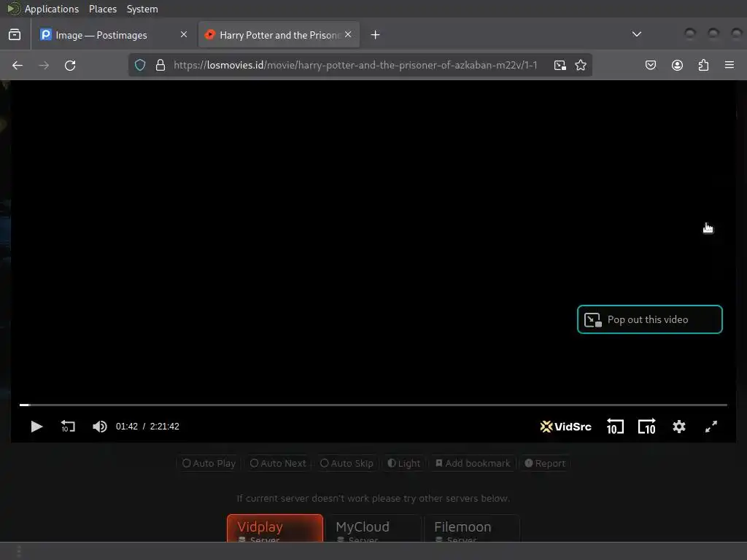Close the Postimages tab
This screenshot has height=560, width=747.
tap(183, 35)
